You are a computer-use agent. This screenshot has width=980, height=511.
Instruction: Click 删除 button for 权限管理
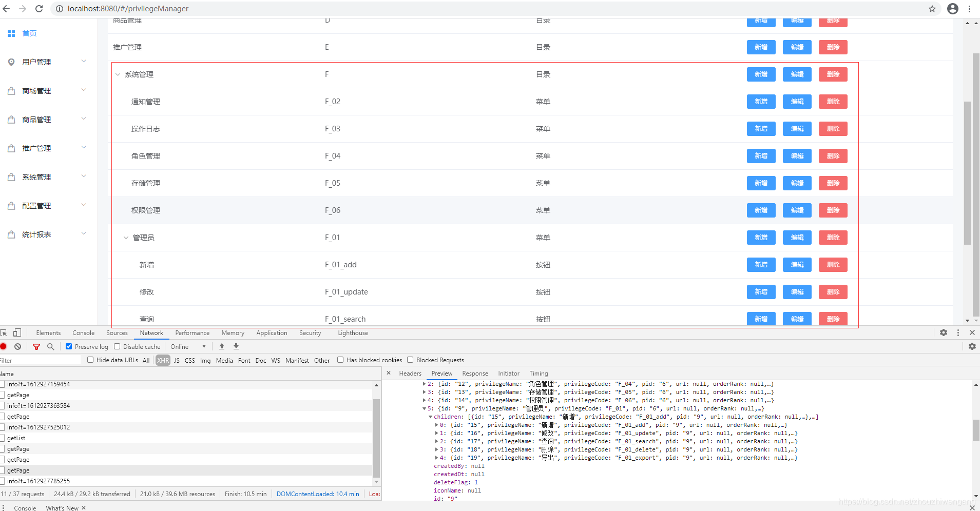[833, 210]
